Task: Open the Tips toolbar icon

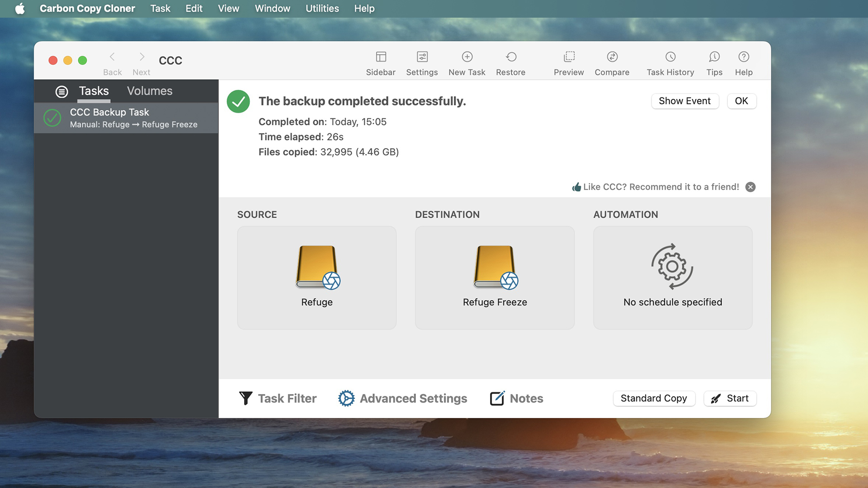Action: tap(714, 57)
